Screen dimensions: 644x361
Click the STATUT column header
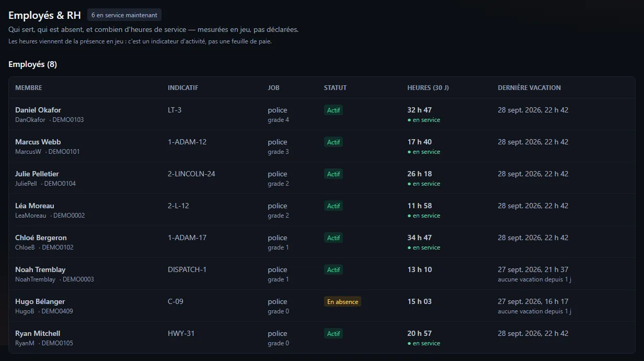[335, 88]
